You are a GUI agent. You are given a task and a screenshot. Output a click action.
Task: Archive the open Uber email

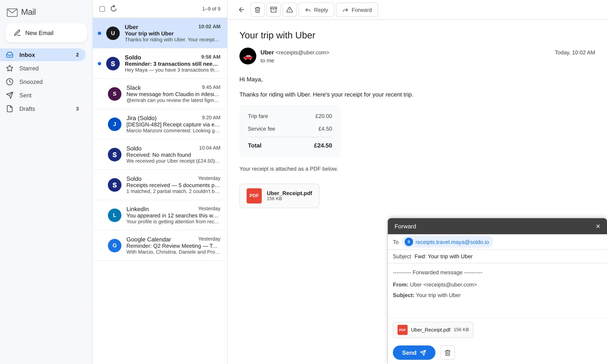(x=274, y=10)
